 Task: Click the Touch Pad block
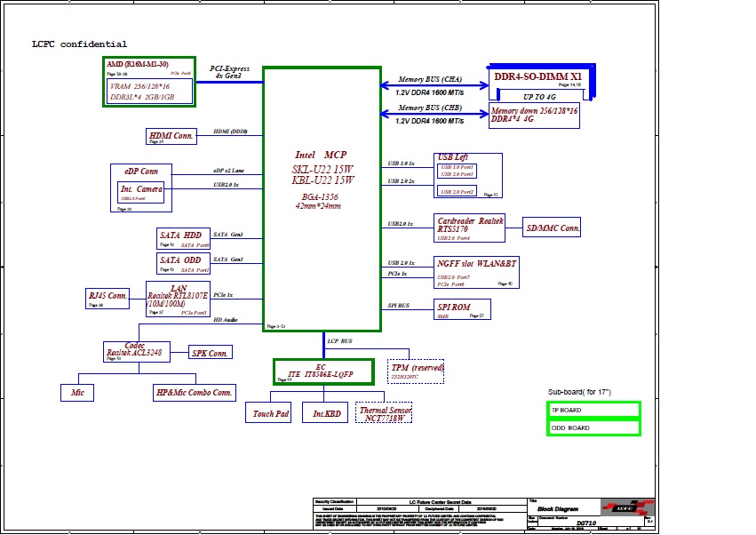coord(268,413)
